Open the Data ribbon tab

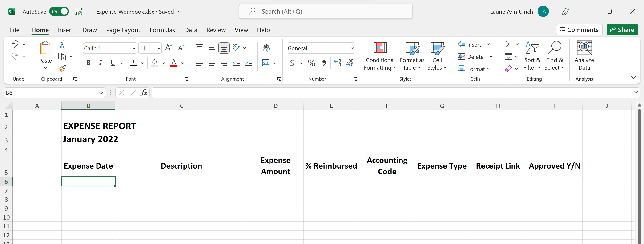tap(191, 30)
